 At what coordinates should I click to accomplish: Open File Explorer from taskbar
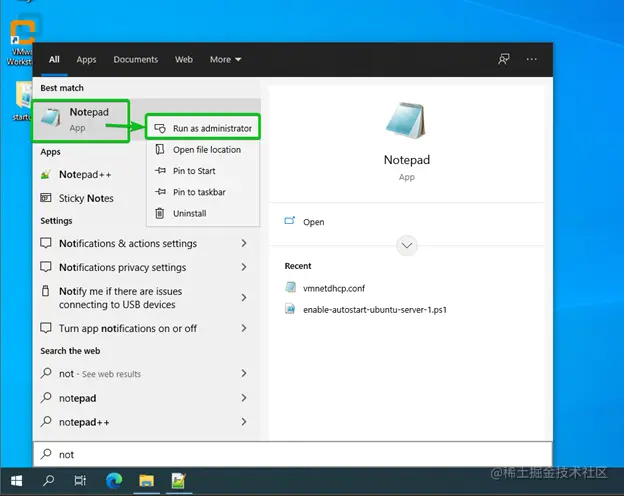146,481
